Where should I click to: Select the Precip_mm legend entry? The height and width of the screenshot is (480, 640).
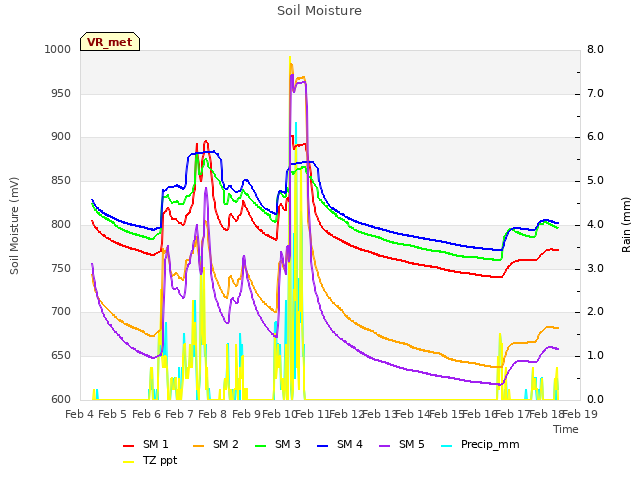[480, 444]
